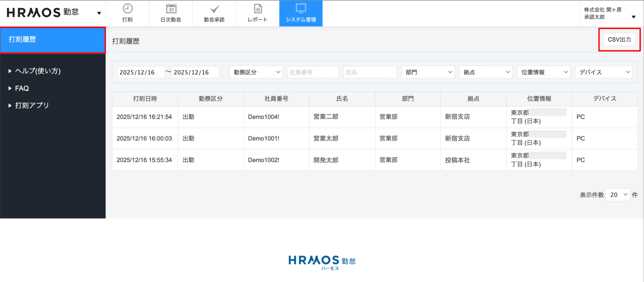The width and height of the screenshot is (644, 282).
Task: Expand the ヘルプ(使い方) sidebar item
Action: point(38,71)
